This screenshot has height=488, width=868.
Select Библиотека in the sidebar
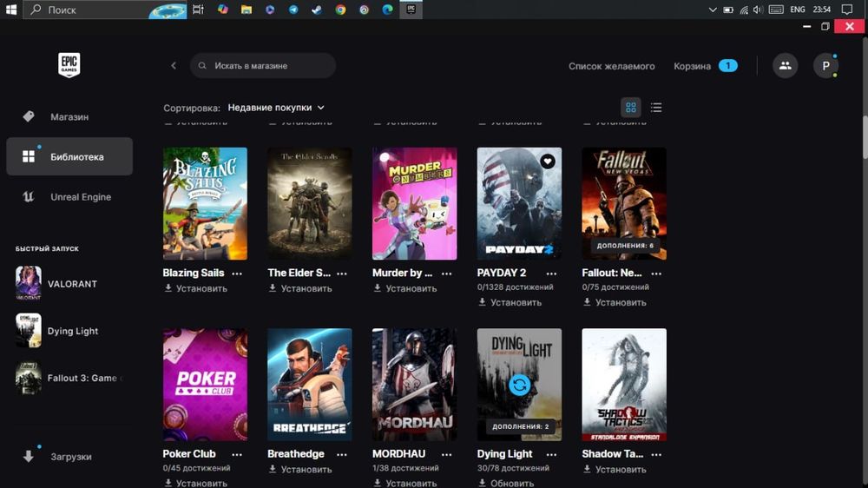point(69,157)
